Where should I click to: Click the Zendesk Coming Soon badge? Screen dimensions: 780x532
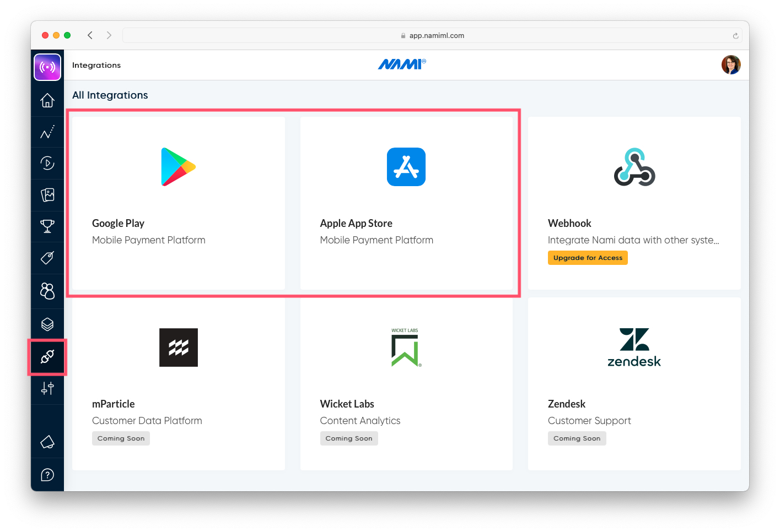pos(577,438)
